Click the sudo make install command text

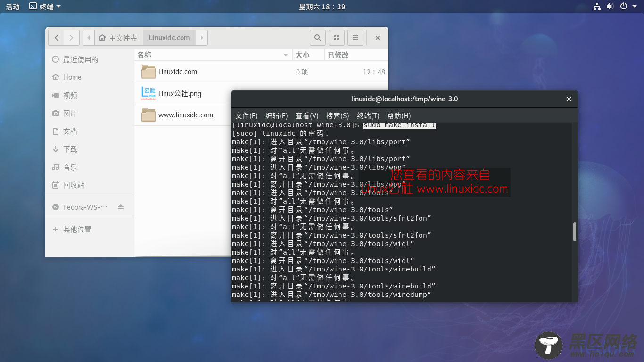400,125
